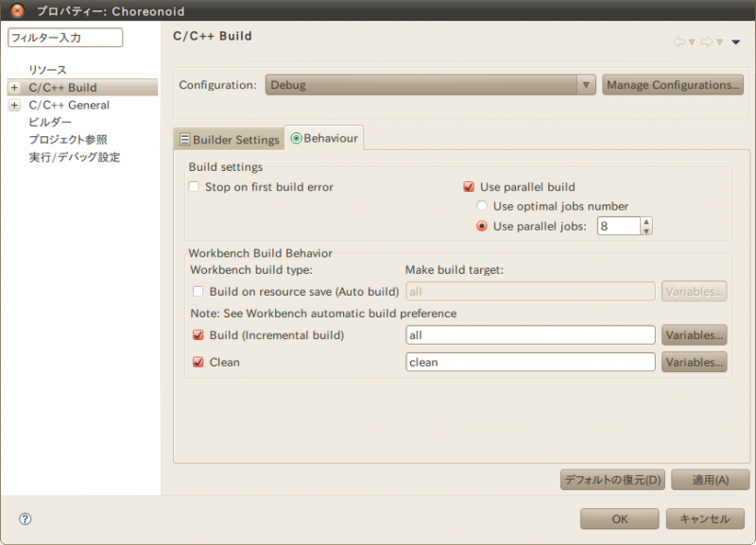Expand the C/C++ Build tree node
Viewport: 756px width, 545px height.
[x=14, y=88]
